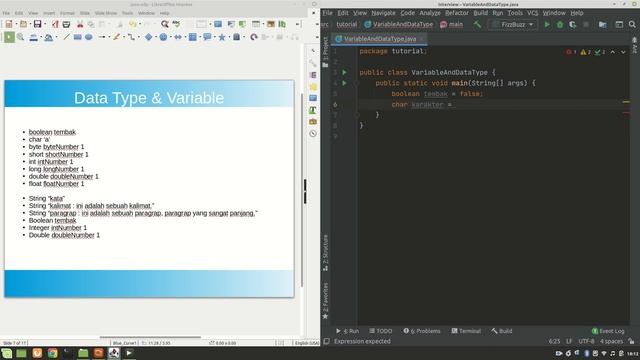Image resolution: width=640 pixels, height=360 pixels.
Task: Click the main method breadcrumb in navigation bar
Action: coord(451,24)
